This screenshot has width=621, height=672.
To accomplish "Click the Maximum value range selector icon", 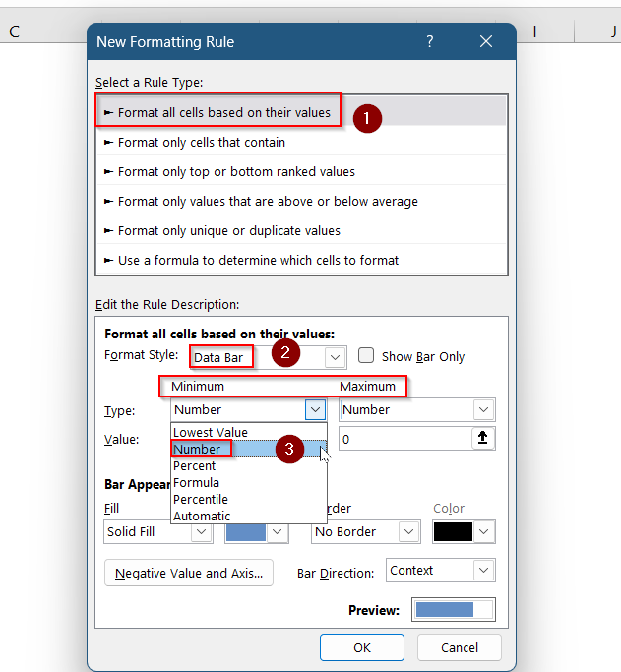I will 483,438.
